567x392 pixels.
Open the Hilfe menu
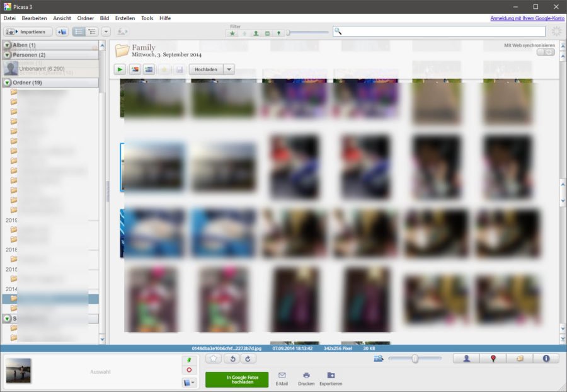[x=165, y=18]
